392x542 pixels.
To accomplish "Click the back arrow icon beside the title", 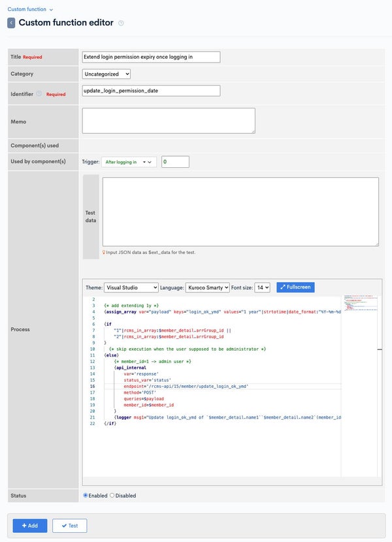I will [x=11, y=23].
